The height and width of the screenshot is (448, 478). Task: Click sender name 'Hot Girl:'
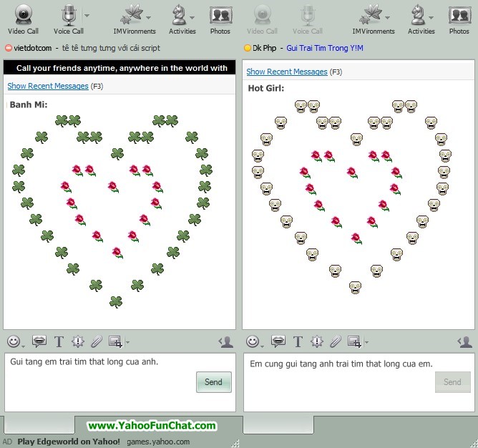coord(265,88)
